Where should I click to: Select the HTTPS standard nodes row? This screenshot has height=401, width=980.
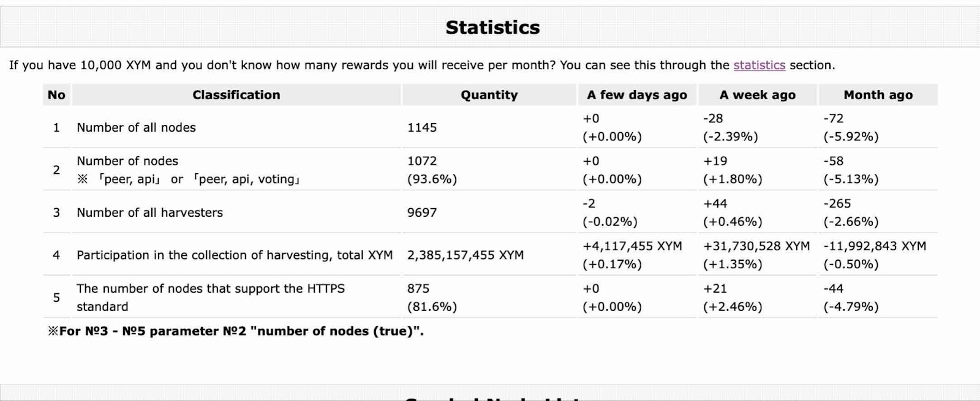point(490,298)
